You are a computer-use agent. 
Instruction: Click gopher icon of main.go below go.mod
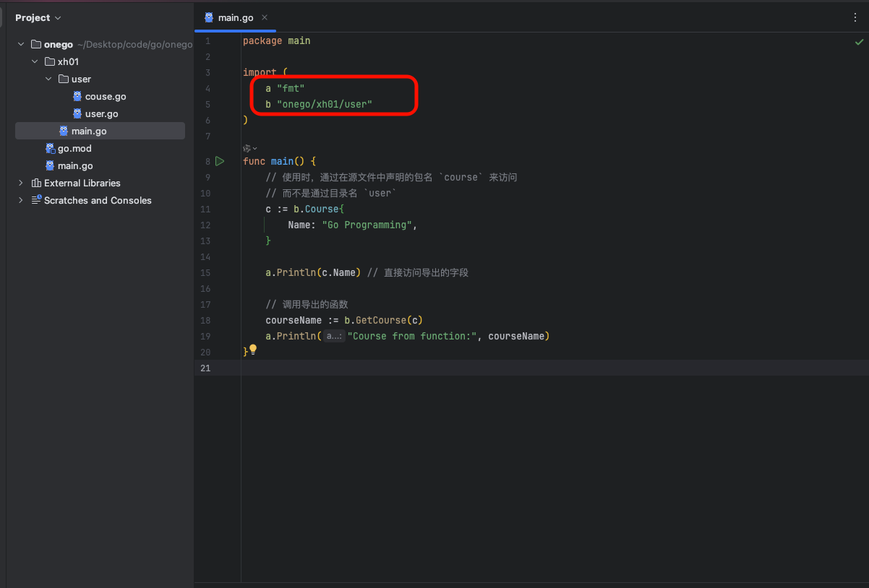pos(50,165)
